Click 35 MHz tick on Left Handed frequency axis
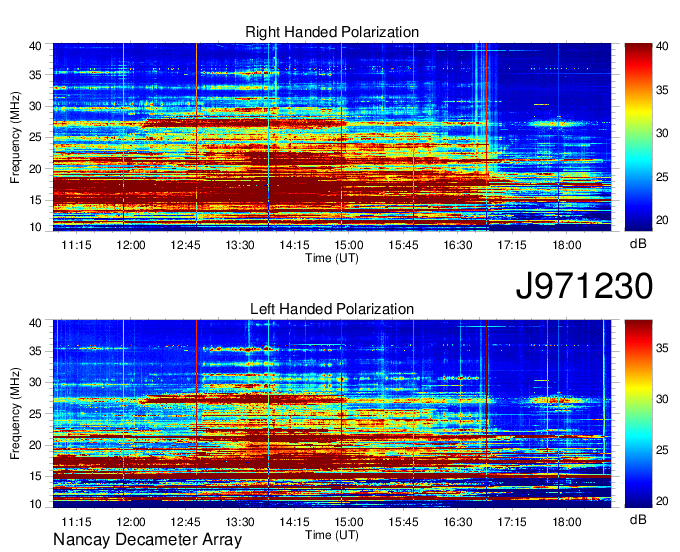The image size is (680, 552). [x=35, y=351]
